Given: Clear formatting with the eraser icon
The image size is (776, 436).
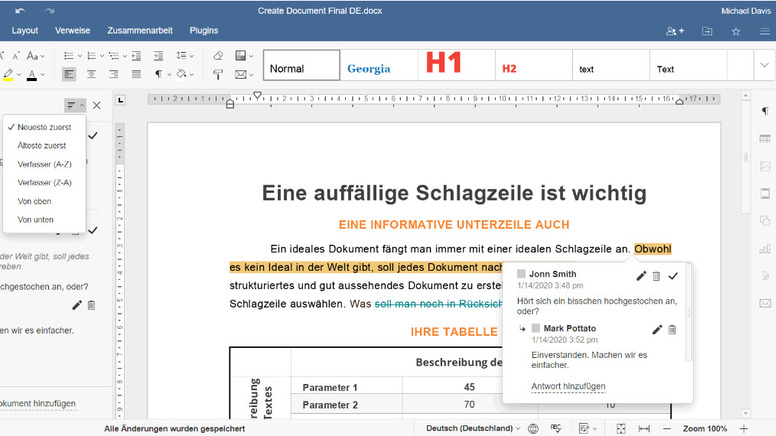Looking at the screenshot, I should tap(218, 56).
